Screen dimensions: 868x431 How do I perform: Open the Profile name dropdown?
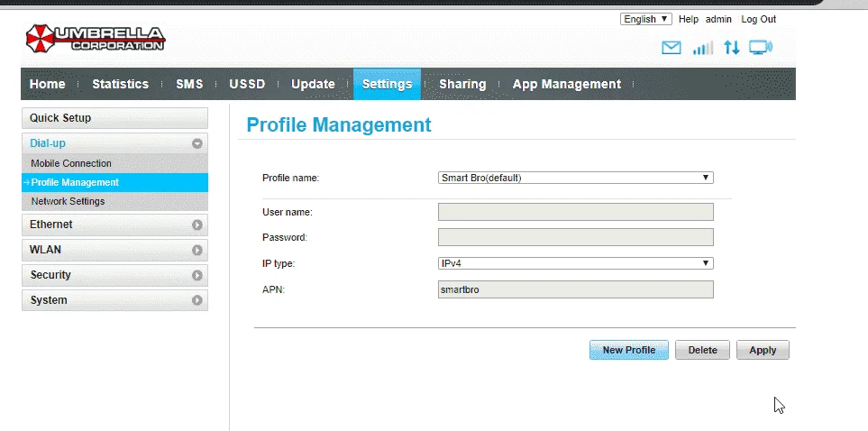click(x=576, y=178)
